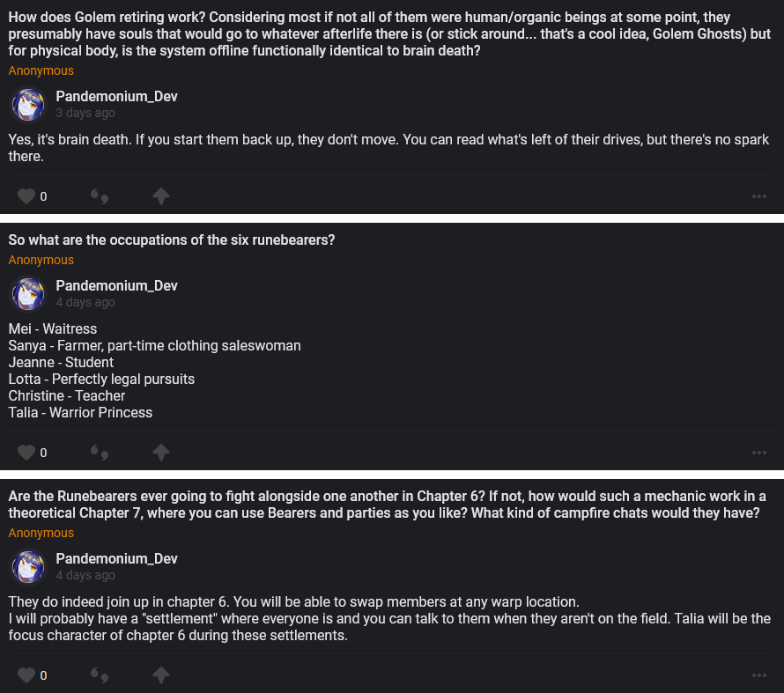Click quote icon under Golem retiring answer
This screenshot has width=784, height=693.
click(100, 196)
